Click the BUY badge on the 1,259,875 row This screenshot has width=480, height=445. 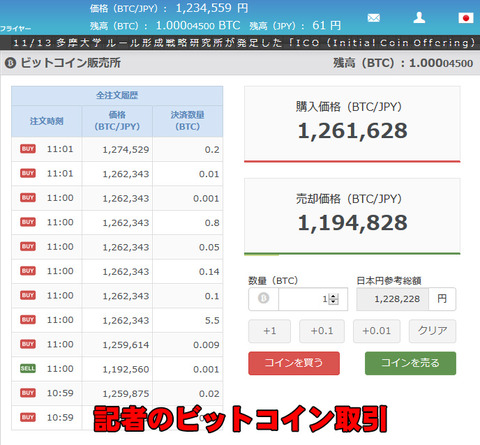(28, 393)
